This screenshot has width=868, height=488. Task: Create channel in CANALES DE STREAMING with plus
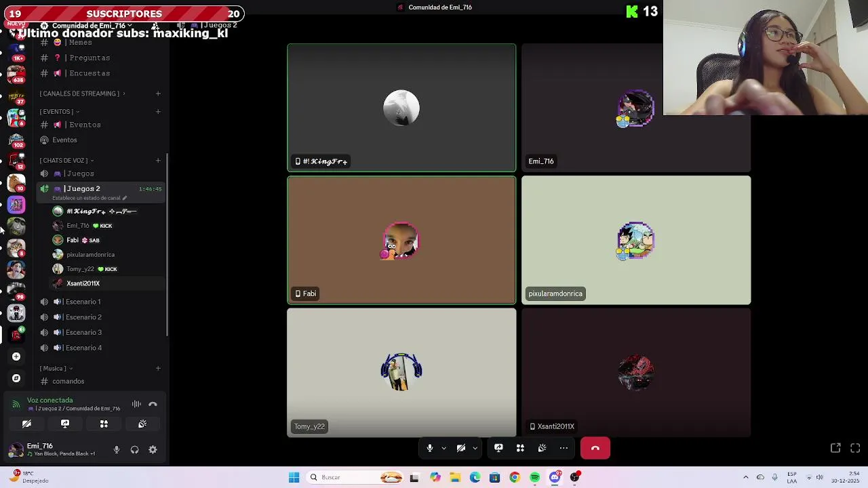(x=158, y=94)
